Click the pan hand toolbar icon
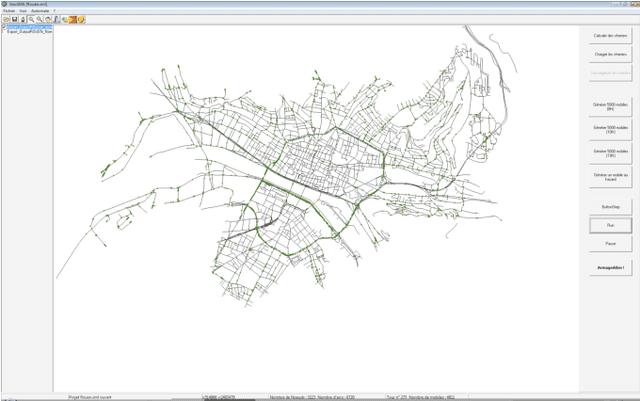 (48, 19)
